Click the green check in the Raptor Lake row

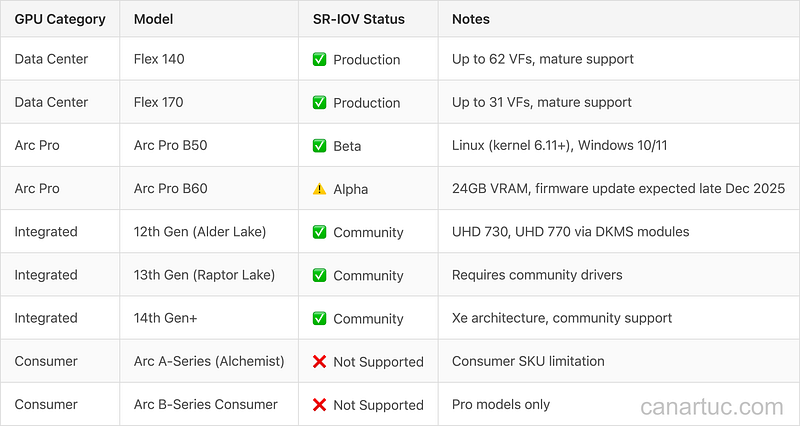coord(319,275)
